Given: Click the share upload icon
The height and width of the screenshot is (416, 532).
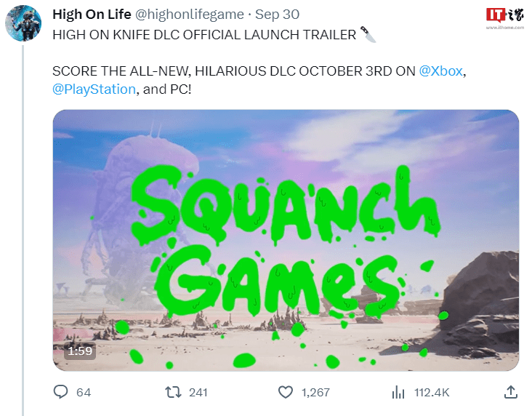Looking at the screenshot, I should (511, 392).
